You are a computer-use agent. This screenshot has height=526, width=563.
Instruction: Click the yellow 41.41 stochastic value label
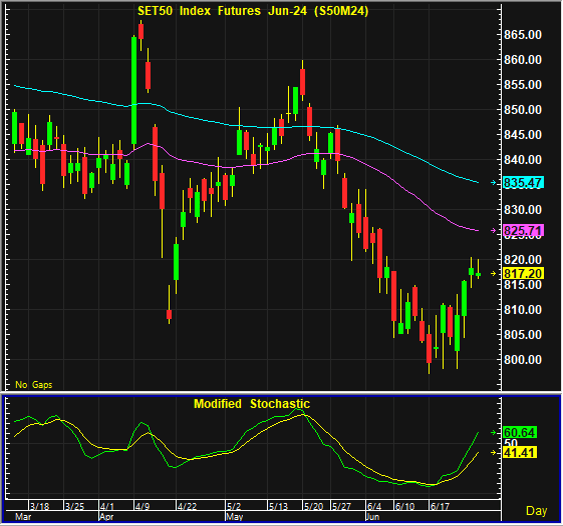pyautogui.click(x=520, y=452)
